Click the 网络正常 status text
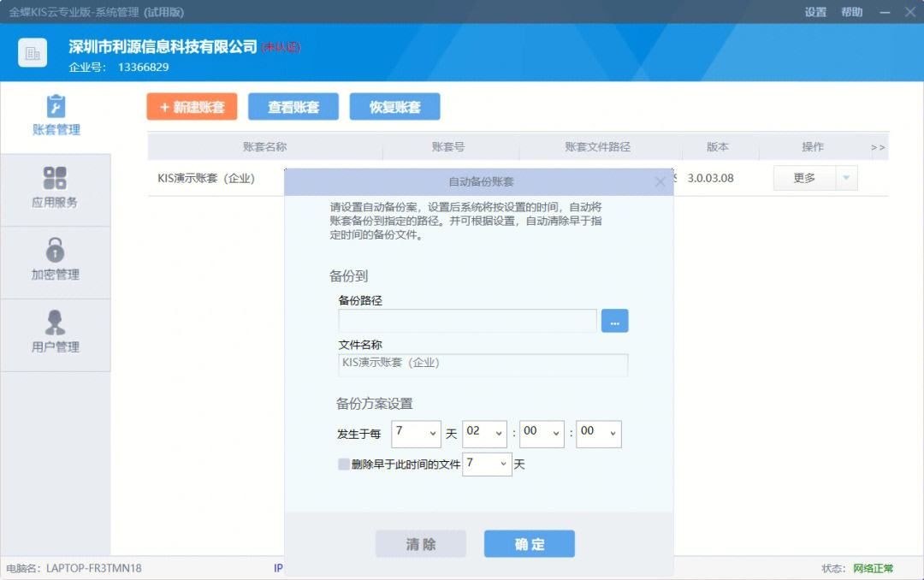924x580 pixels. [873, 568]
